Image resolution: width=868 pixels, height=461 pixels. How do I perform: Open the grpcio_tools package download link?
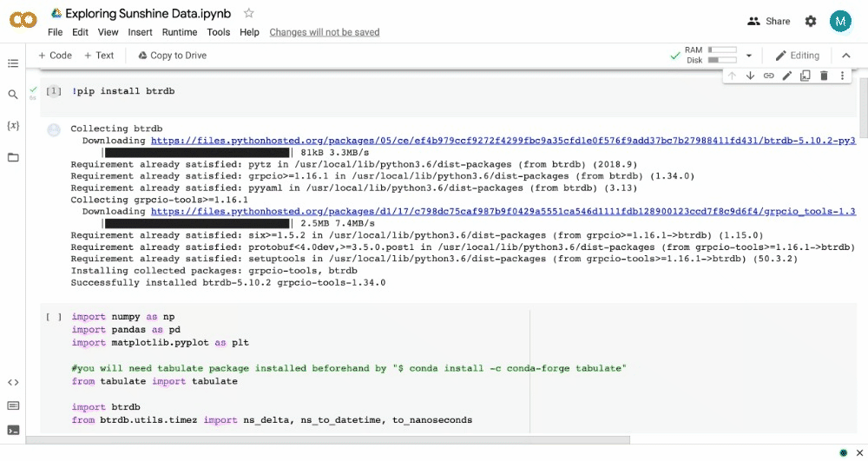pyautogui.click(x=503, y=212)
